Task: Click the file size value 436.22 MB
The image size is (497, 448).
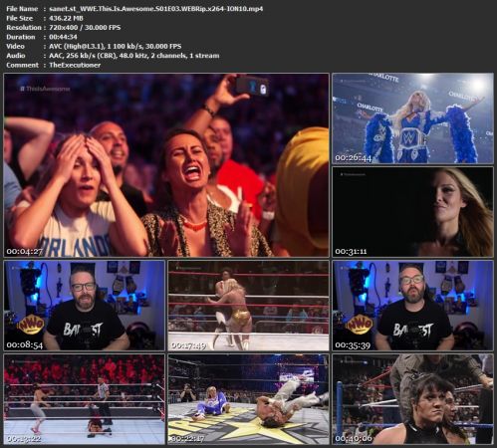Action: coord(66,18)
